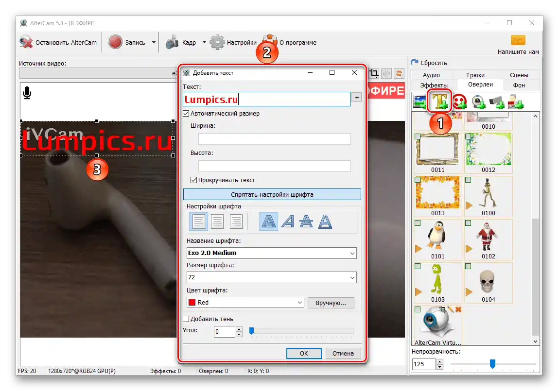The width and height of the screenshot is (559, 392).
Task: Click the Угол angle slider handle
Action: tap(251, 331)
